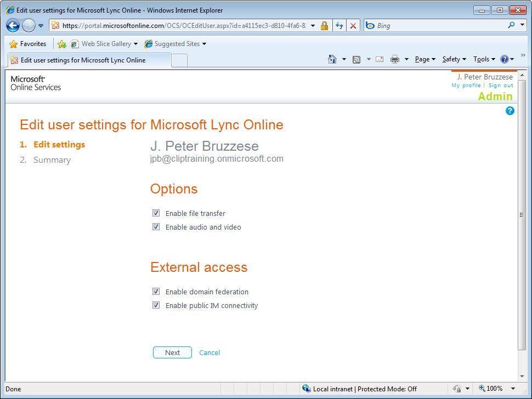Close the Internet Explorer window

(x=518, y=10)
